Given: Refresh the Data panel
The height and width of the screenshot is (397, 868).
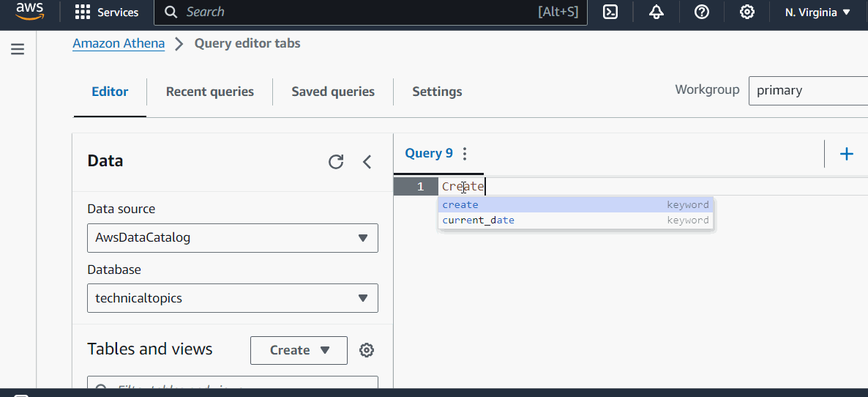Looking at the screenshot, I should coord(336,162).
